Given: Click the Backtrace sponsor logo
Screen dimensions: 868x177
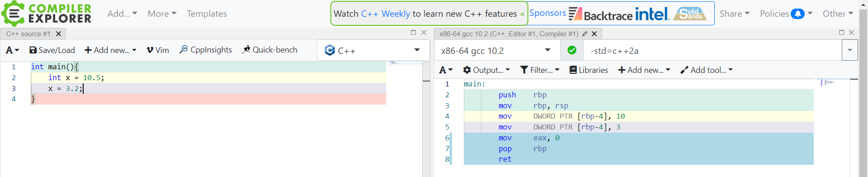Looking at the screenshot, I should click(600, 14).
